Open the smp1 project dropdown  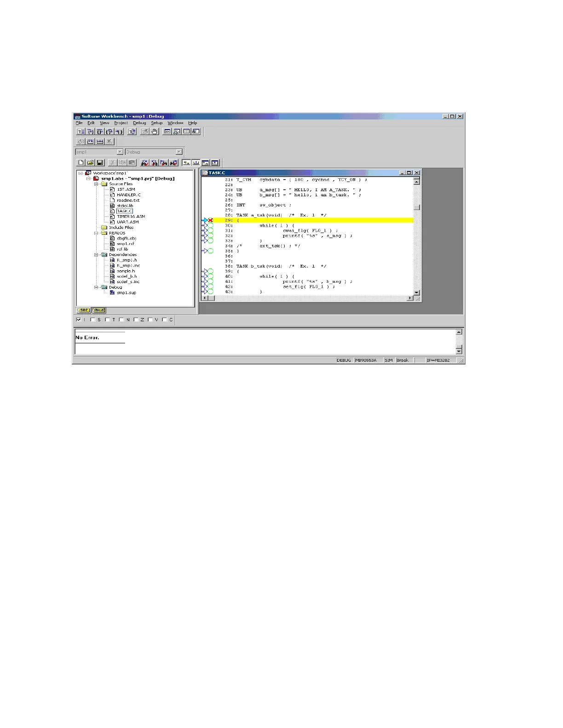coord(120,152)
